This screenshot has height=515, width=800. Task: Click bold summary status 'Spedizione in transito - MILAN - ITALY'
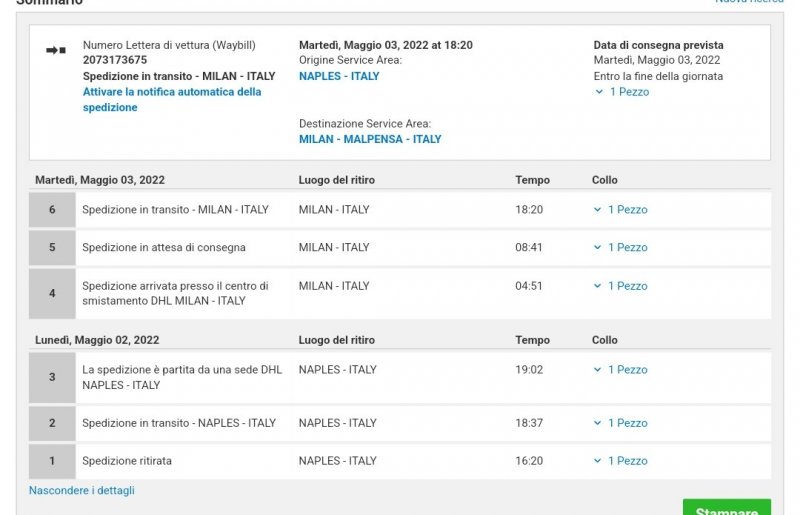(179, 76)
